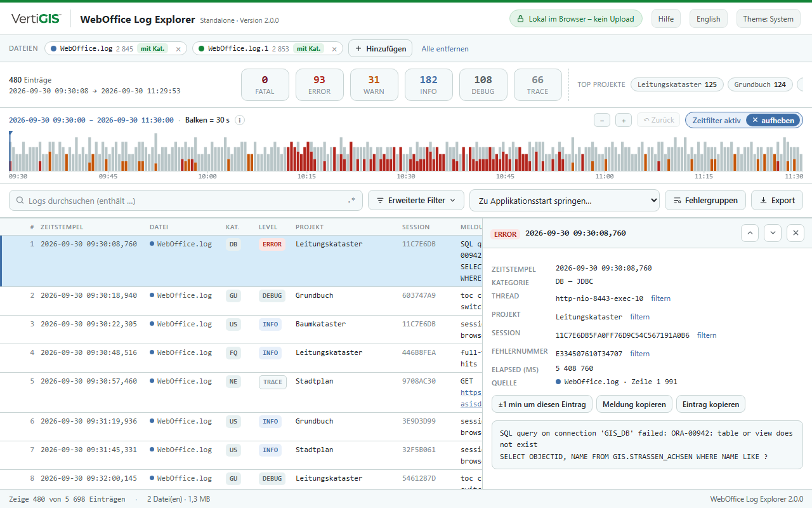
Task: Filter by project Leitungskataster in details
Action: [639, 317]
